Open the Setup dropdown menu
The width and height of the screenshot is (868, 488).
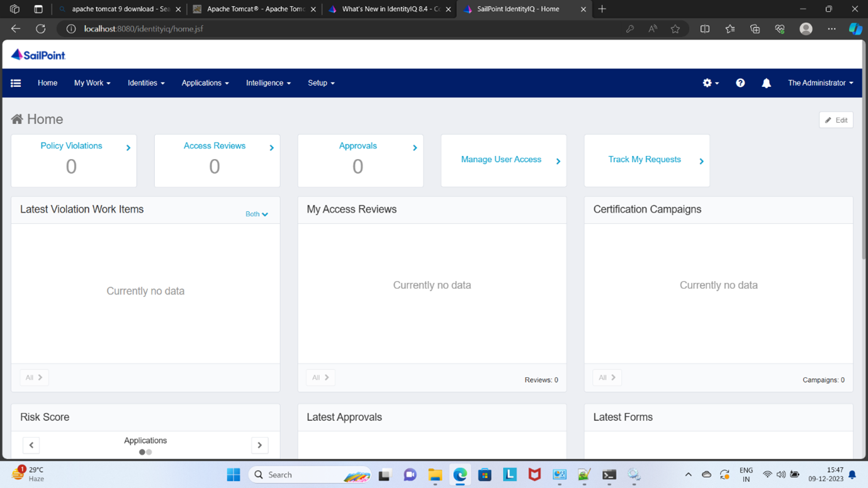[320, 82]
